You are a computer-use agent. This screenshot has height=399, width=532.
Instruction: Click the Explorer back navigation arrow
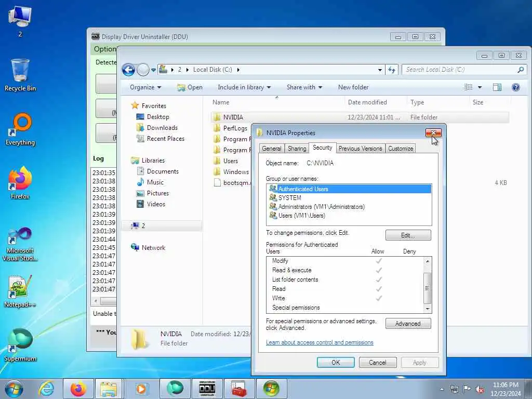[x=129, y=70]
